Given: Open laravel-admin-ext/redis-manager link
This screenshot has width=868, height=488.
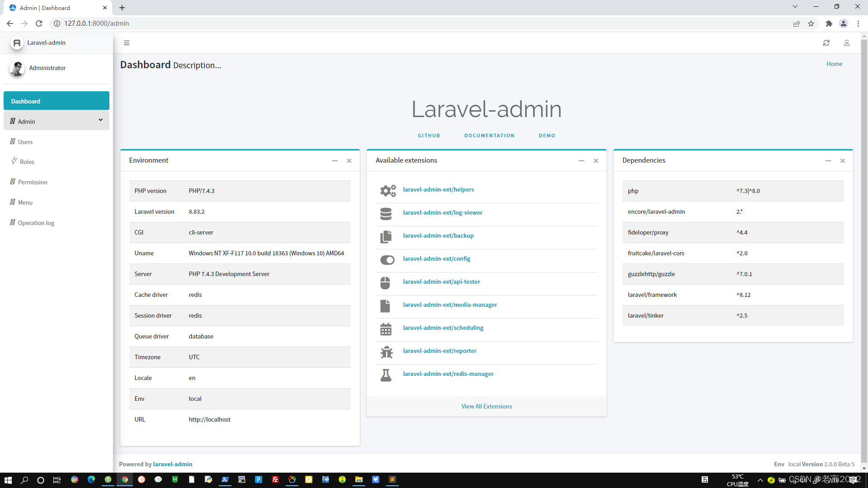Looking at the screenshot, I should [448, 374].
